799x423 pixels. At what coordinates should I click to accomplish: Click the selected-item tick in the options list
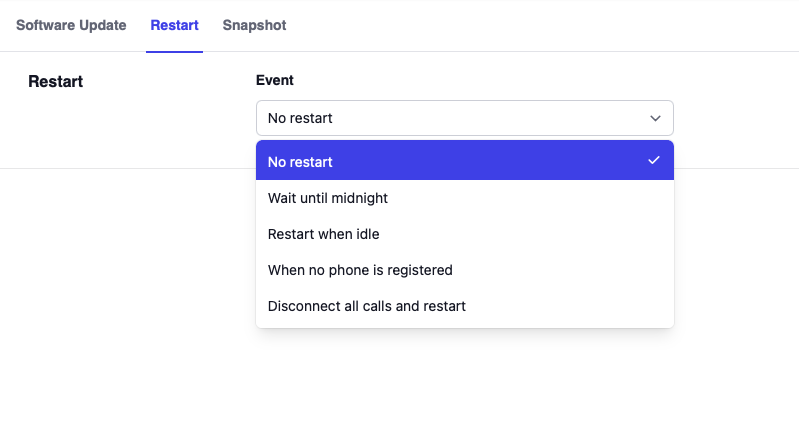tap(654, 161)
